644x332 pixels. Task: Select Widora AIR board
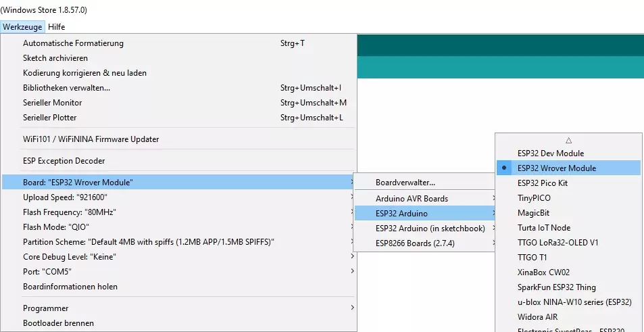[x=568, y=317]
